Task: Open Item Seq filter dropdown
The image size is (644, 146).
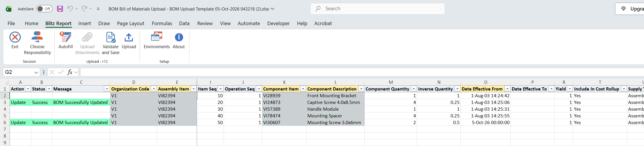Action: coord(220,89)
